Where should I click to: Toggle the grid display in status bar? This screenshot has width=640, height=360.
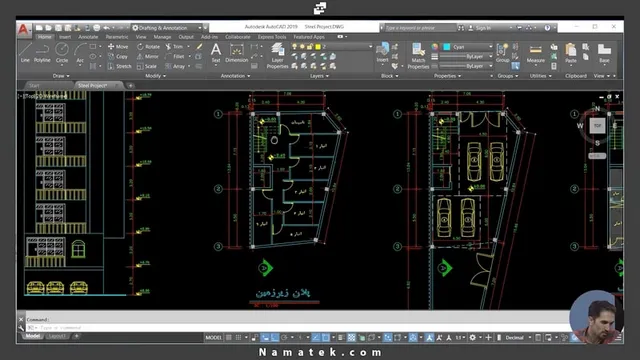point(229,338)
